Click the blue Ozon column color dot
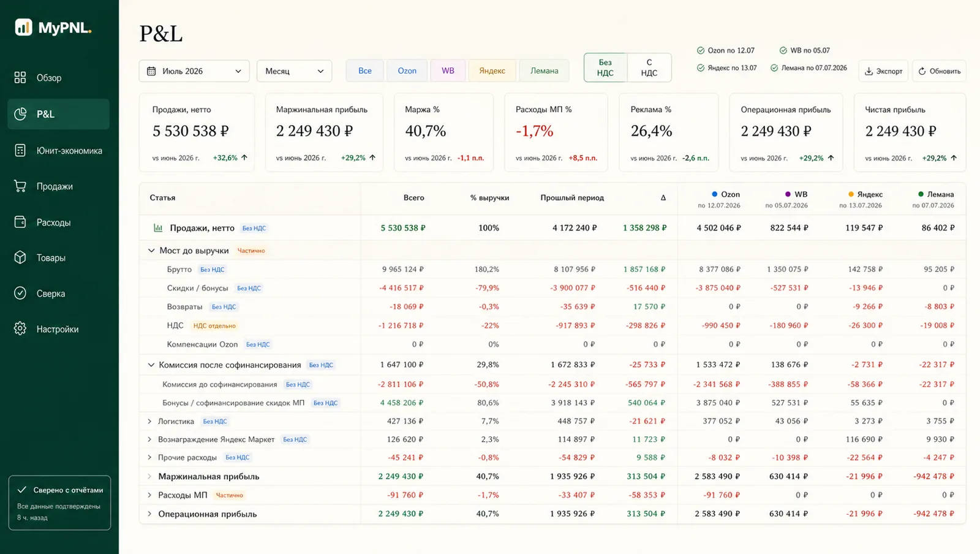The height and width of the screenshot is (554, 980). [715, 194]
